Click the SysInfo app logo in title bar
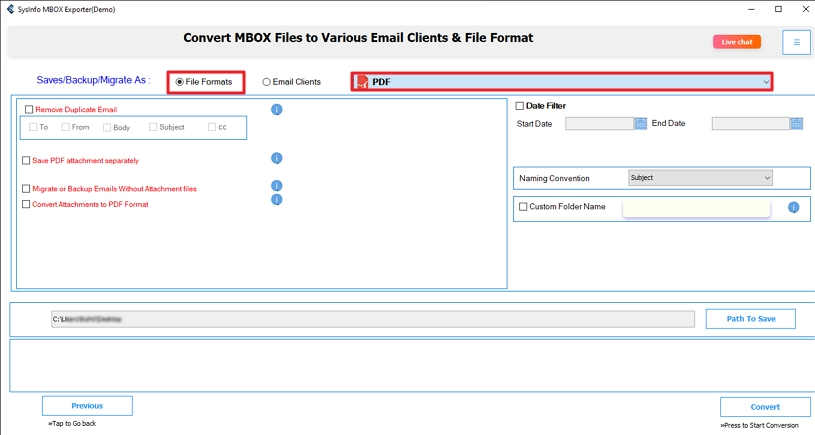The height and width of the screenshot is (435, 815). (x=10, y=9)
